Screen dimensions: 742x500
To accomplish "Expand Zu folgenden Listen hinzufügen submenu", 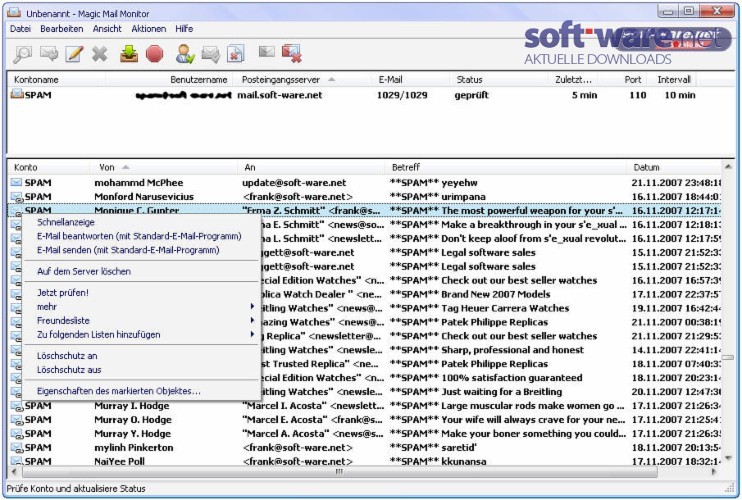I will [x=142, y=335].
